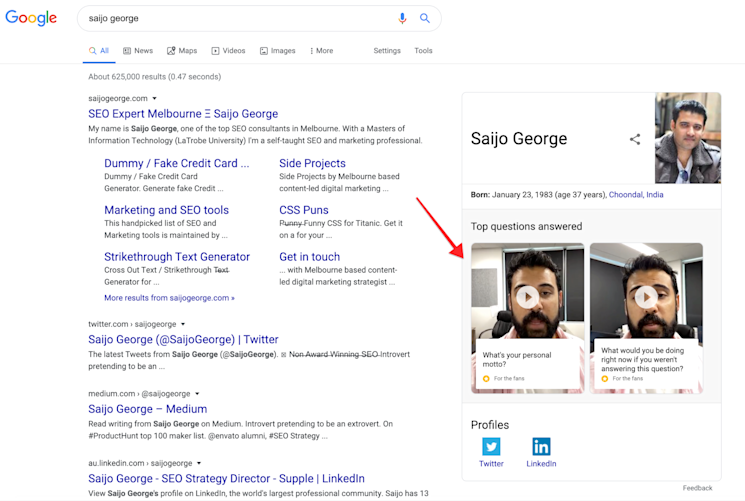Viewport: 745px width, 501px height.
Task: Open search Settings
Action: click(x=387, y=51)
